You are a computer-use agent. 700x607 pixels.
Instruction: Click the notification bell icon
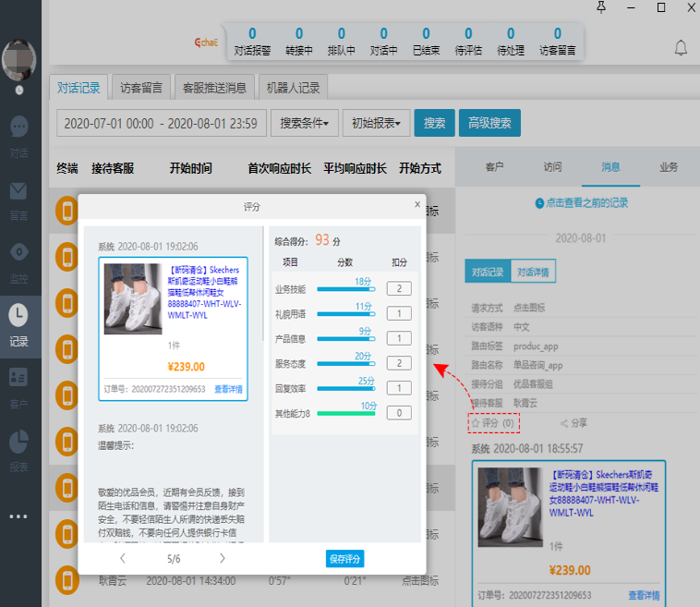(x=681, y=48)
